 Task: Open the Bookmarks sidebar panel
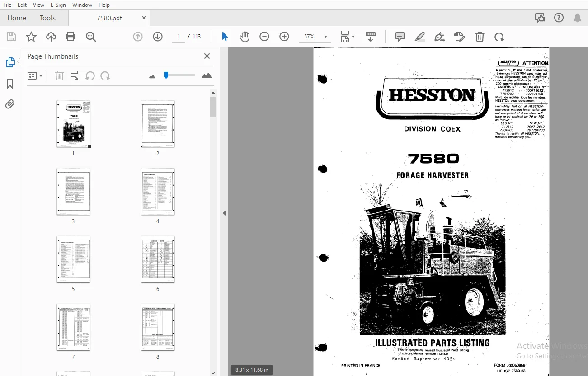[10, 84]
